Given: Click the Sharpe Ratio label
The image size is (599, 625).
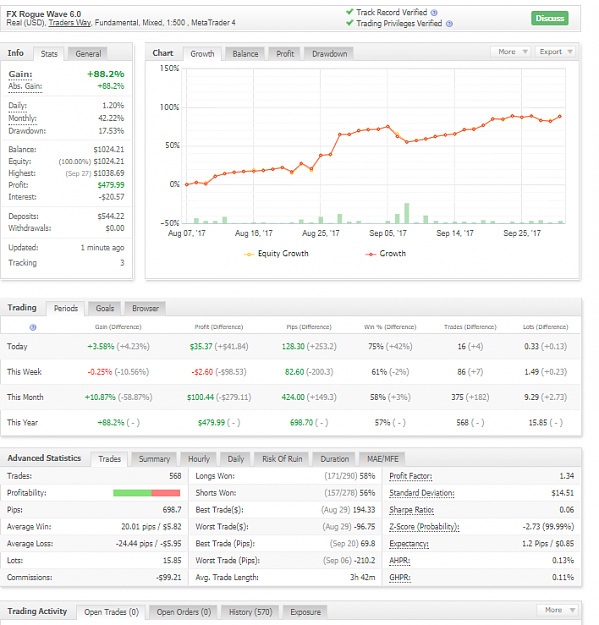Looking at the screenshot, I should click(411, 510).
